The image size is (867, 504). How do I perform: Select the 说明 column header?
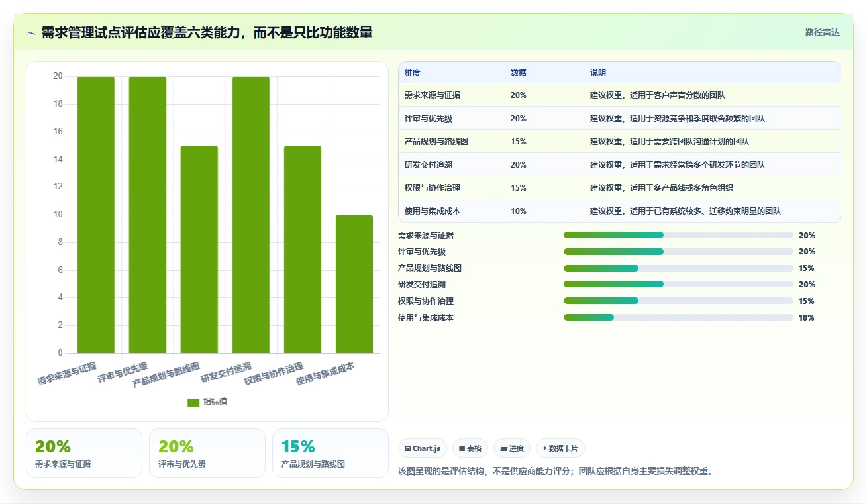pos(598,73)
